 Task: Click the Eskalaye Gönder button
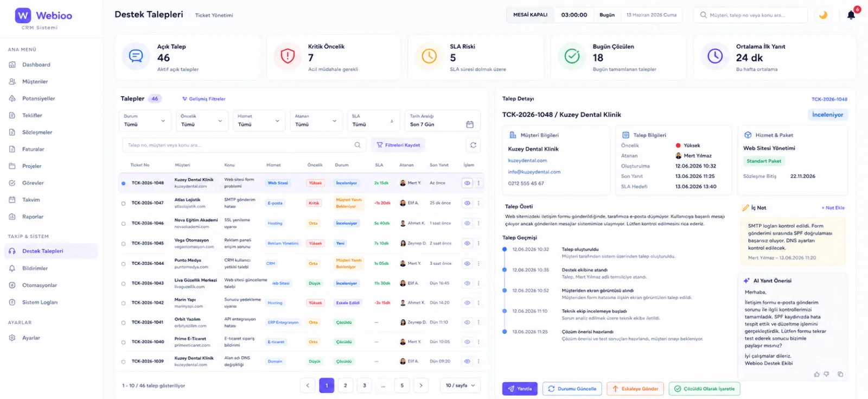[x=635, y=389]
